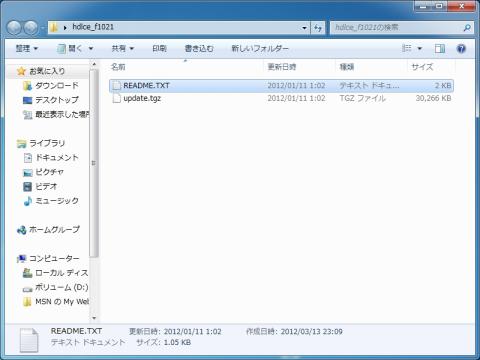Click the Favorites star icon
480x360 pixels.
(x=21, y=71)
